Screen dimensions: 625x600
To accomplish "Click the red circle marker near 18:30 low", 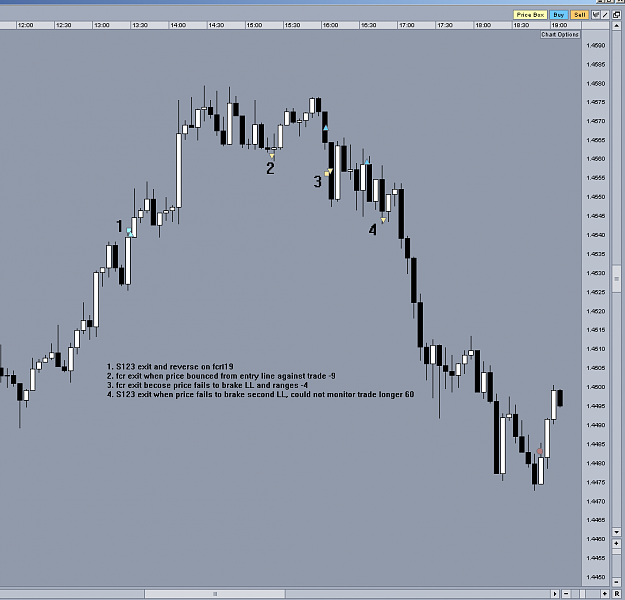I will tap(540, 451).
